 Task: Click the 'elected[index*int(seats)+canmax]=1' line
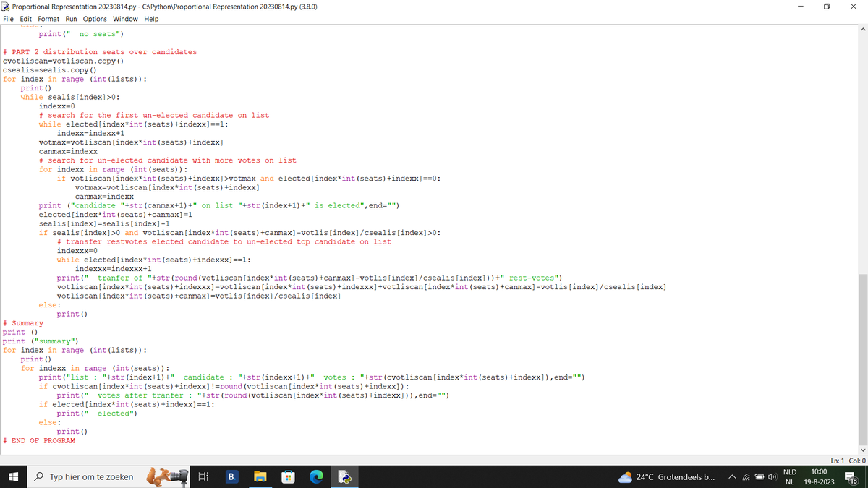coord(115,215)
